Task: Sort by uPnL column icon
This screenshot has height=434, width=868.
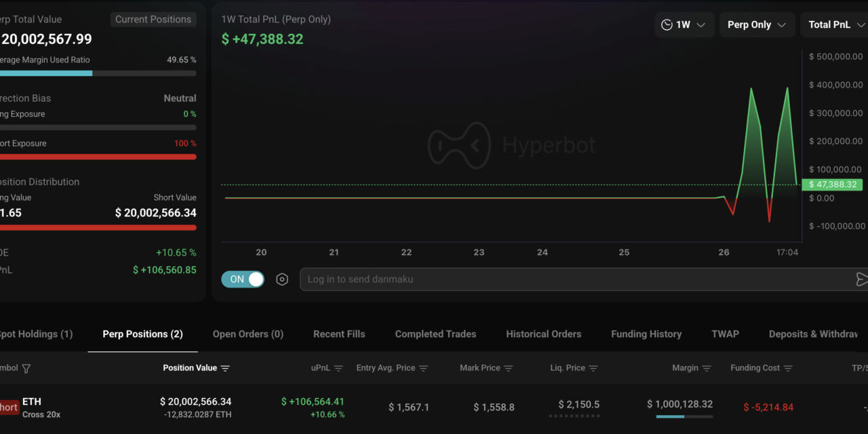Action: [338, 368]
